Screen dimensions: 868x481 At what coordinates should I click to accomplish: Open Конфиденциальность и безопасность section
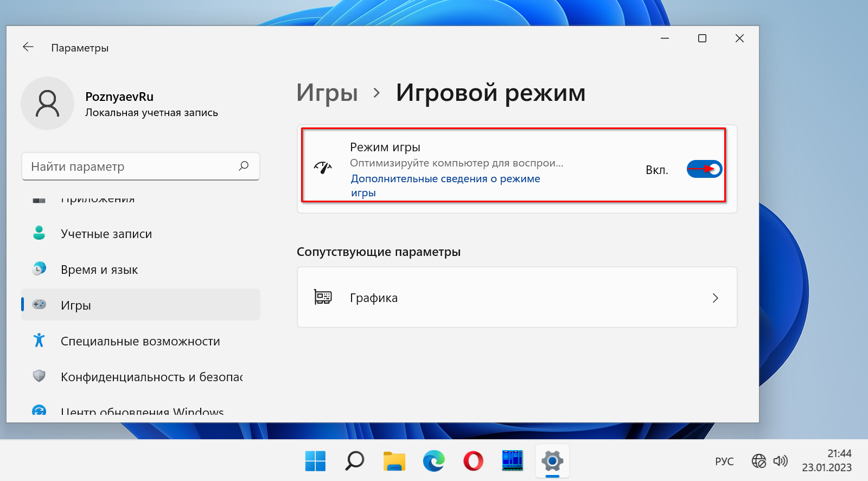click(x=151, y=377)
